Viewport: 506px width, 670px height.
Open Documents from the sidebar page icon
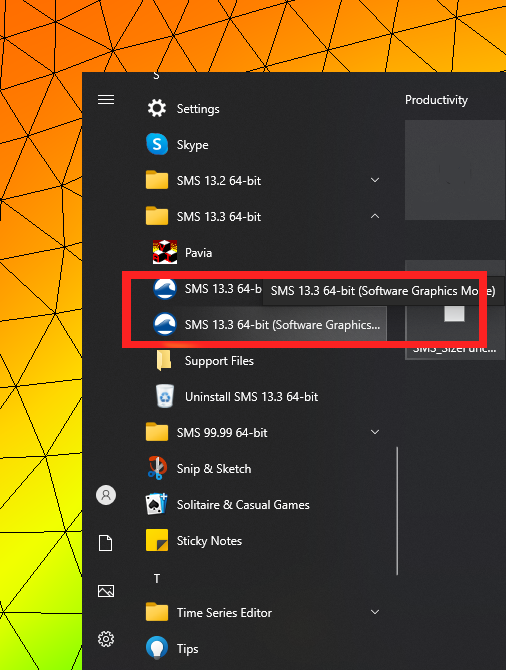point(106,543)
